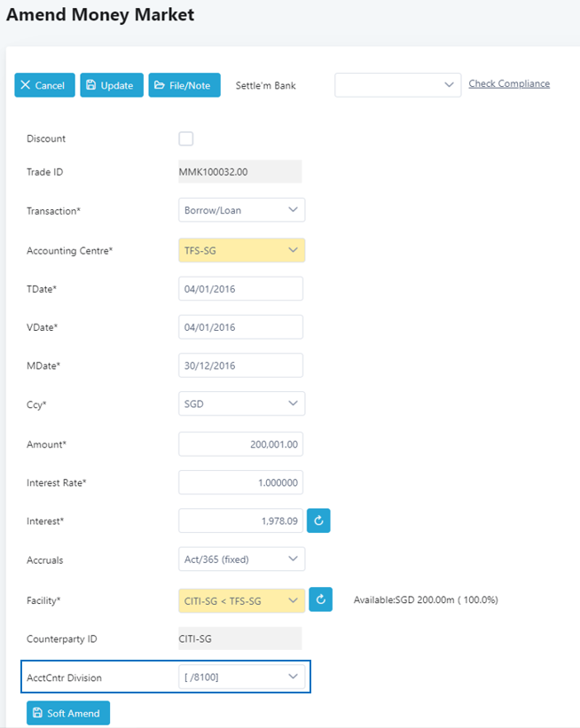Click the save disk icon on Update
The image size is (580, 728).
click(x=91, y=85)
